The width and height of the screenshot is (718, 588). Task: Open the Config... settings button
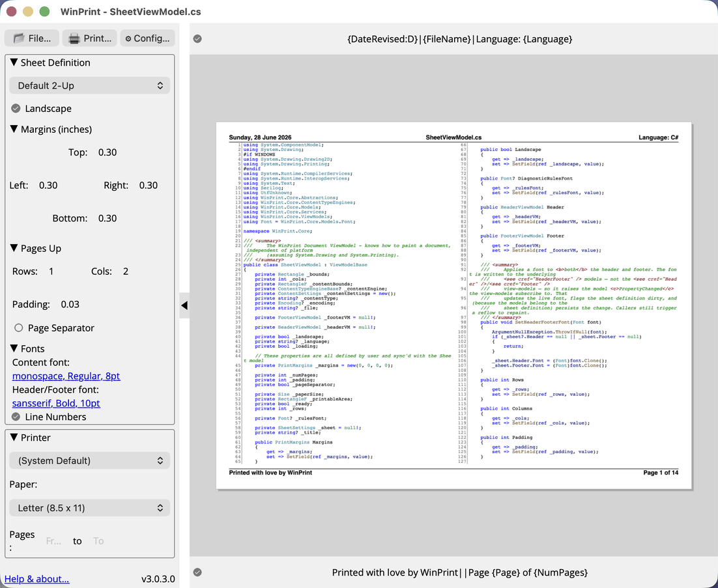[147, 38]
